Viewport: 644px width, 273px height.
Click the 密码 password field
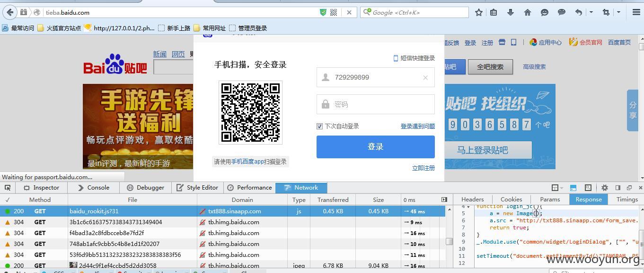(x=376, y=104)
